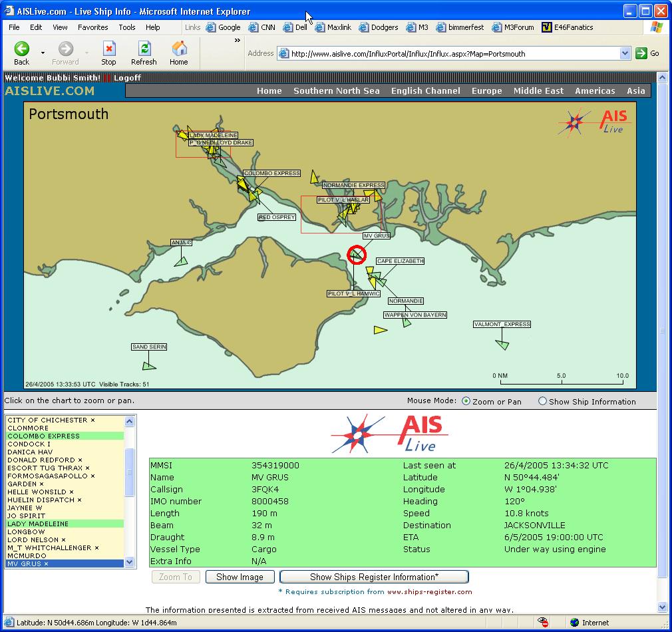Click the NORMANDIE EXPRESS label on the map

[x=353, y=185]
